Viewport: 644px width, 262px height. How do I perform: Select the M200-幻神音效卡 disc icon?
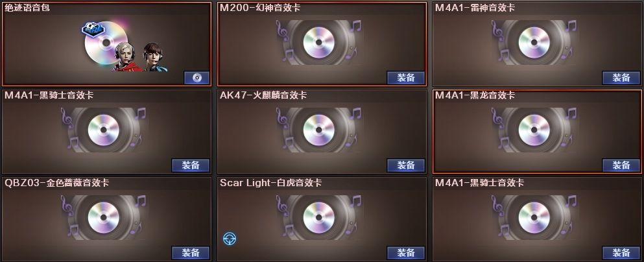coord(318,43)
